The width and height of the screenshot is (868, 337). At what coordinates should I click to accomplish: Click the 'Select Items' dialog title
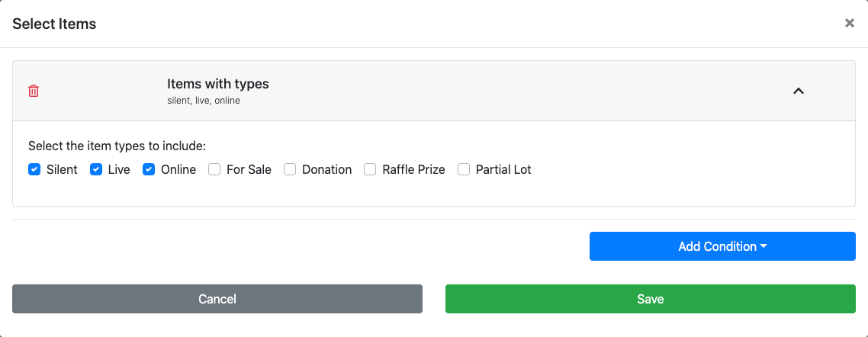(54, 24)
